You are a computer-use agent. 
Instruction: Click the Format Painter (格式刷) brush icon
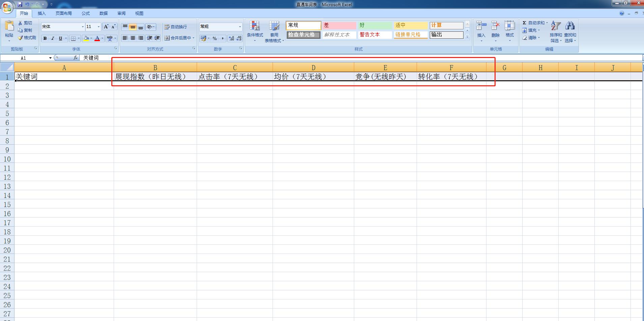(21, 38)
